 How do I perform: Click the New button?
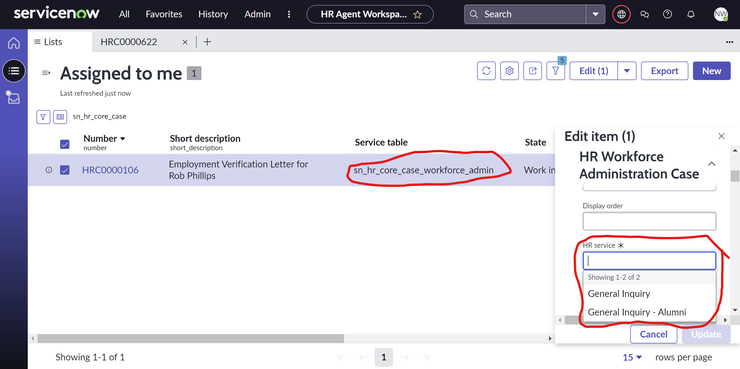[712, 71]
